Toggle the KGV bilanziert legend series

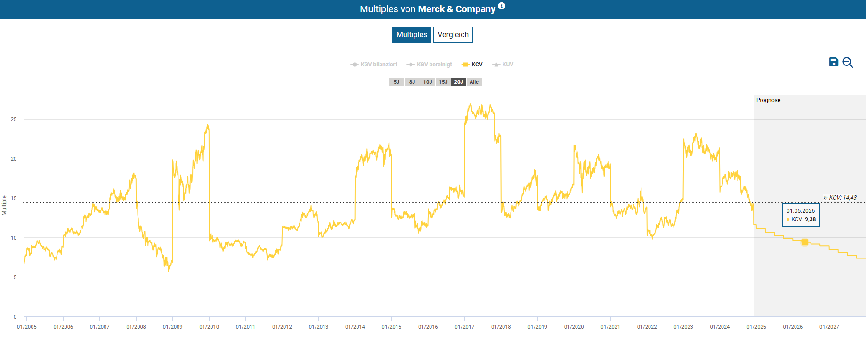tap(374, 65)
